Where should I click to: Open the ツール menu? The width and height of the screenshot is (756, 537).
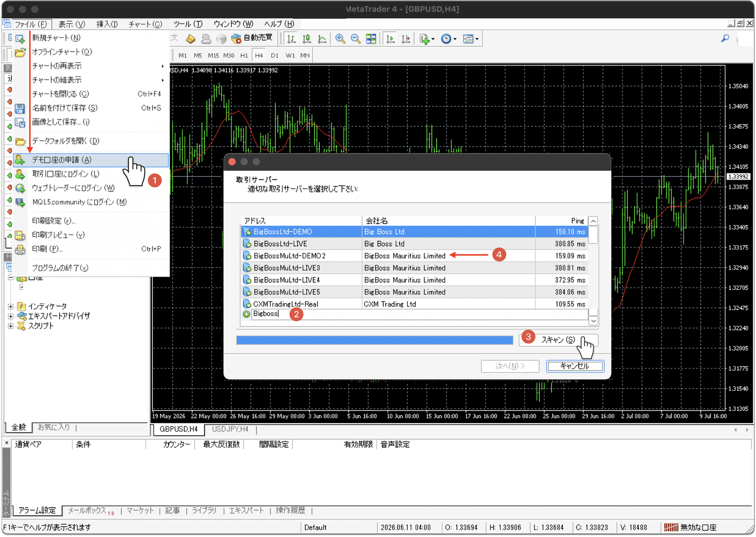point(188,24)
